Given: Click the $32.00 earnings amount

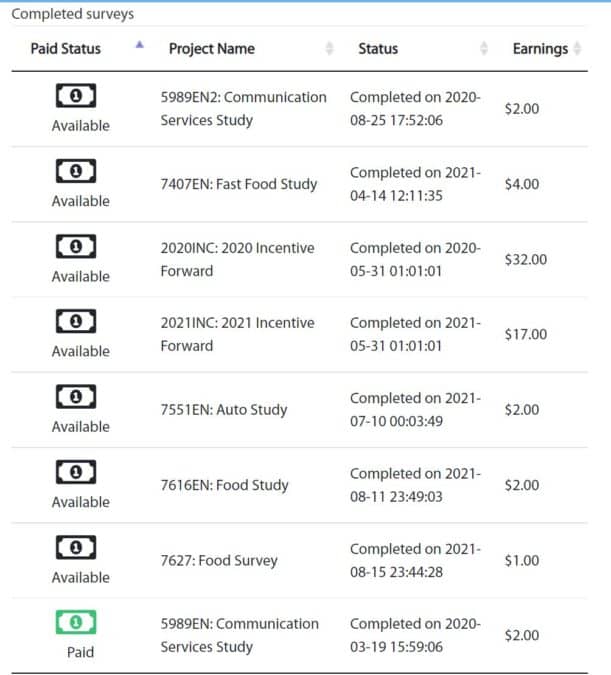Looking at the screenshot, I should click(x=526, y=260).
